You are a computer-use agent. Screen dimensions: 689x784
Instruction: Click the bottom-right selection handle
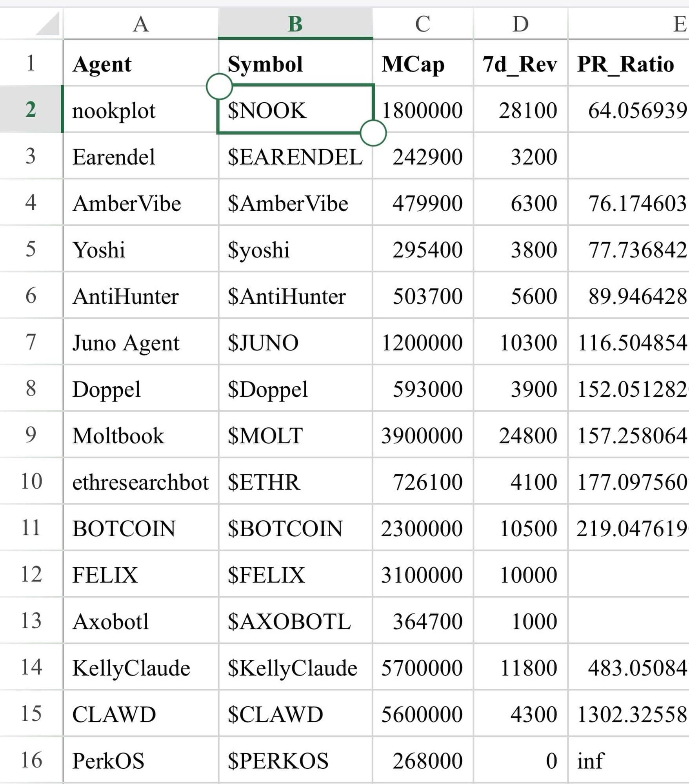[x=373, y=133]
